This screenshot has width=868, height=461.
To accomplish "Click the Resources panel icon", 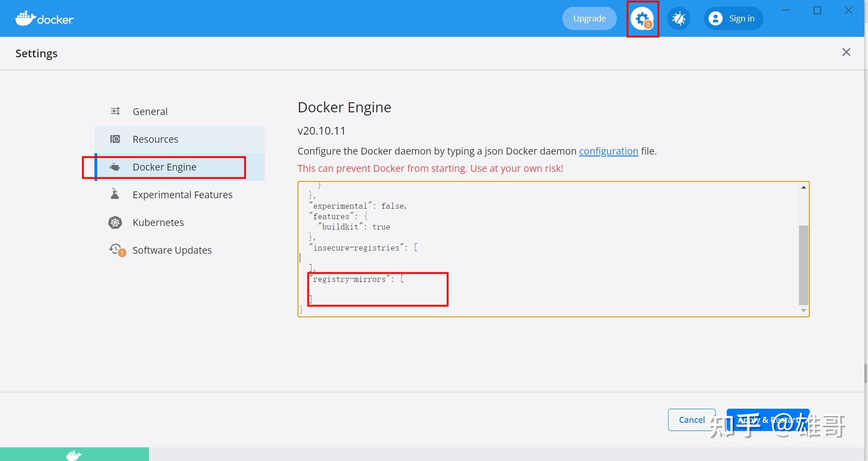I will tap(115, 139).
